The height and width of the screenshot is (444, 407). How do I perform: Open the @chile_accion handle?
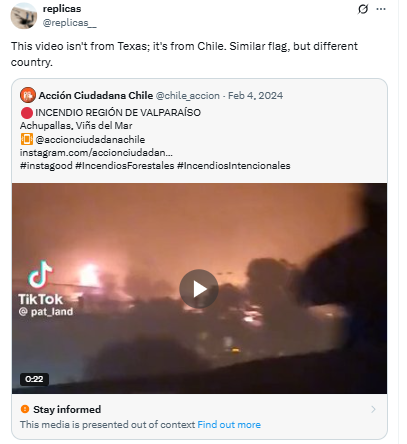(x=188, y=95)
